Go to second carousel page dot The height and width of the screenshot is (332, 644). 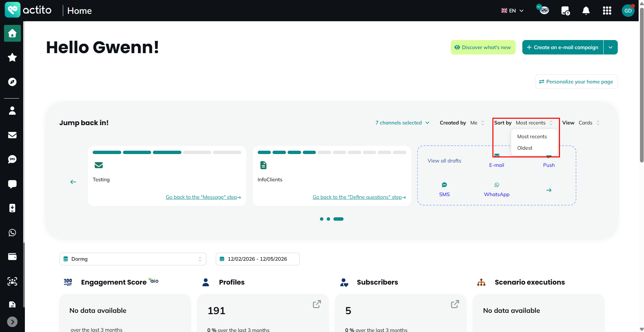pos(328,219)
